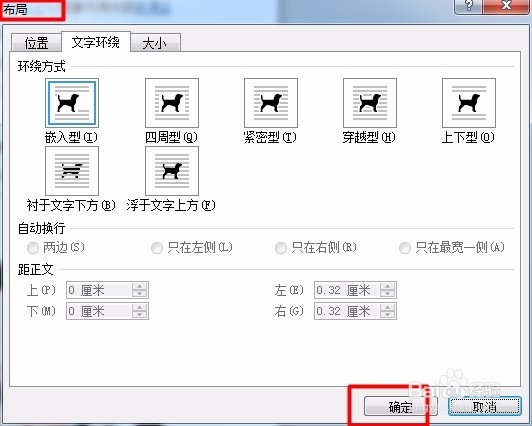Select the 只在最宽一侧 radio button

(405, 248)
